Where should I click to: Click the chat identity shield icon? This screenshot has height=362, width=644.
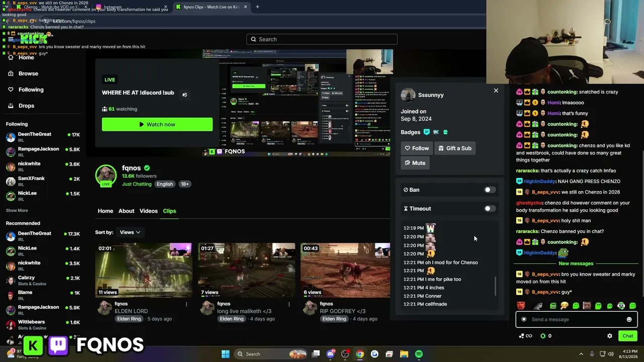(x=524, y=319)
